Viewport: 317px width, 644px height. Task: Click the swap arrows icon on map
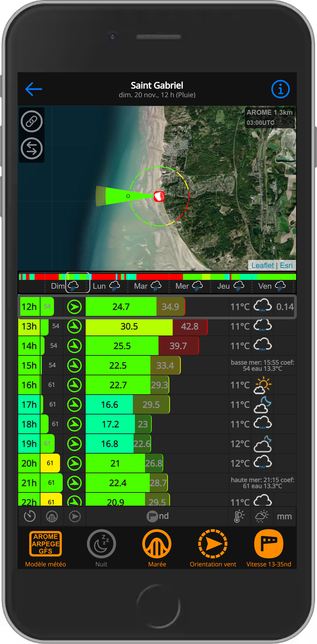[32, 149]
